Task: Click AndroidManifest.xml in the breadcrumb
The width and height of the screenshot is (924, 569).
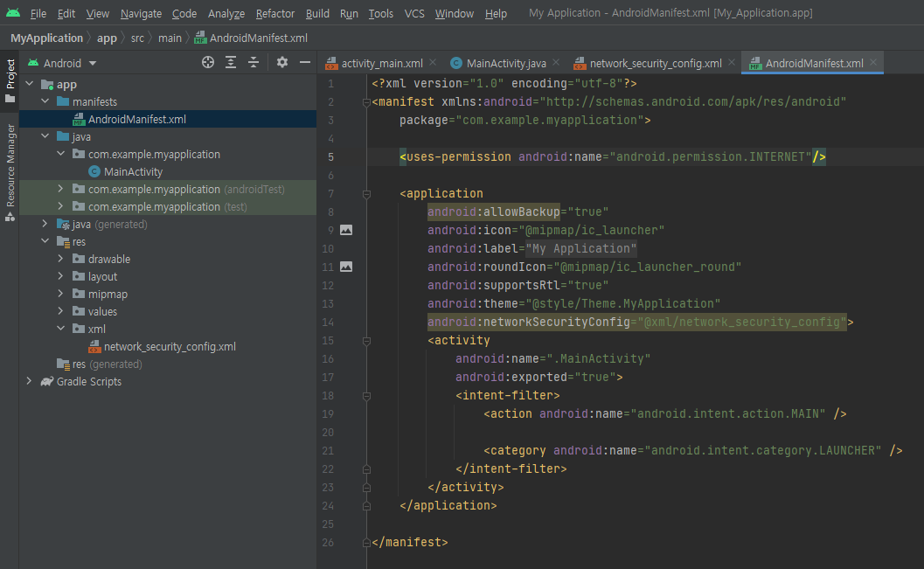Action: (x=252, y=38)
